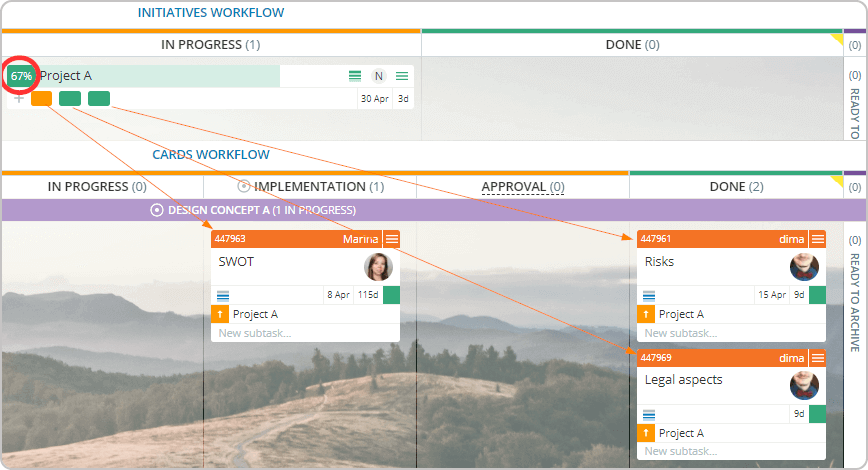This screenshot has height=470, width=868.
Task: Click the 9d duration on Legal aspects card
Action: pyautogui.click(x=799, y=414)
